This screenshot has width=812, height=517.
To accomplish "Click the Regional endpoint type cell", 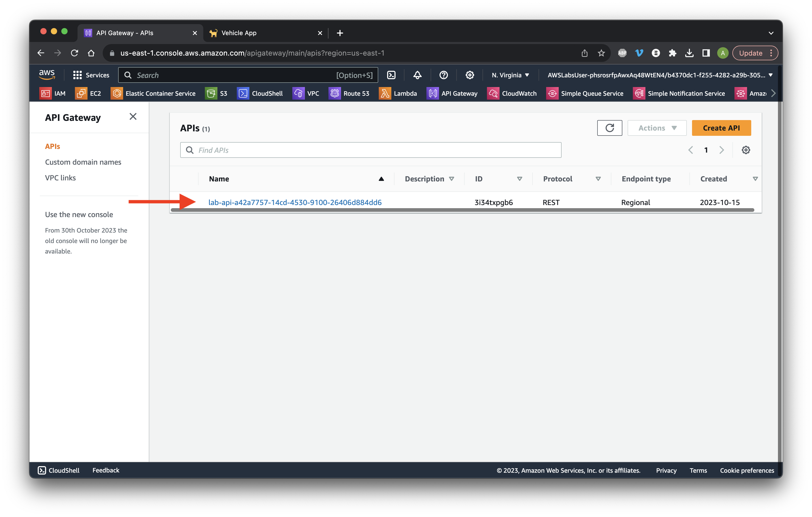I will (635, 202).
